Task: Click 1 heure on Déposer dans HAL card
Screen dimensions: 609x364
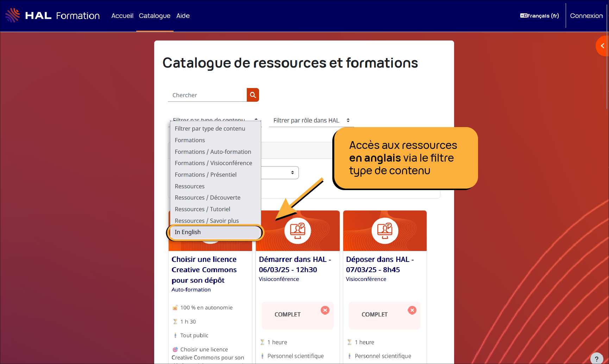Action: coord(364,343)
